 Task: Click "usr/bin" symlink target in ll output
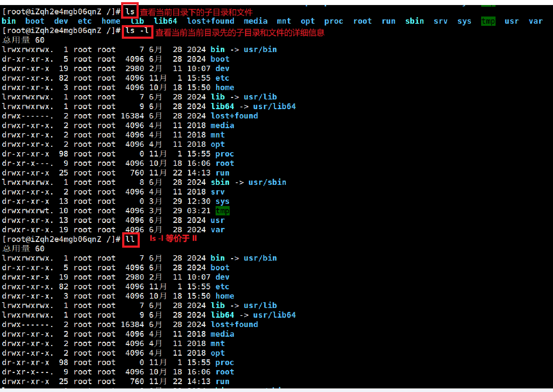[261, 258]
